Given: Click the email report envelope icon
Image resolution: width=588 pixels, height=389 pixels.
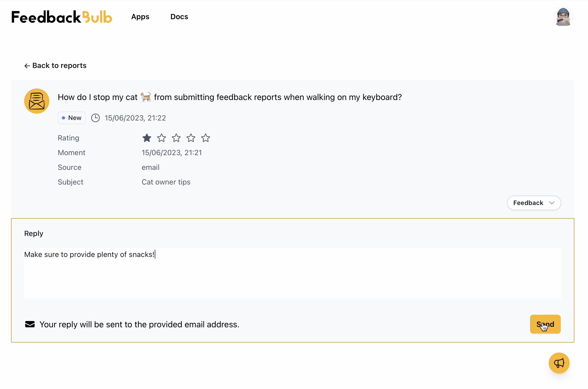Looking at the screenshot, I should (37, 101).
